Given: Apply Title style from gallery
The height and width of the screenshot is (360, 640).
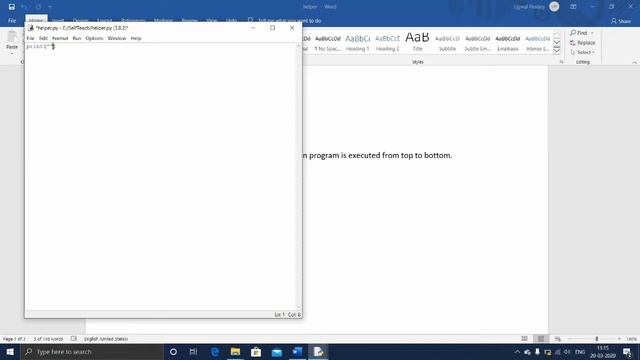Looking at the screenshot, I should click(417, 42).
